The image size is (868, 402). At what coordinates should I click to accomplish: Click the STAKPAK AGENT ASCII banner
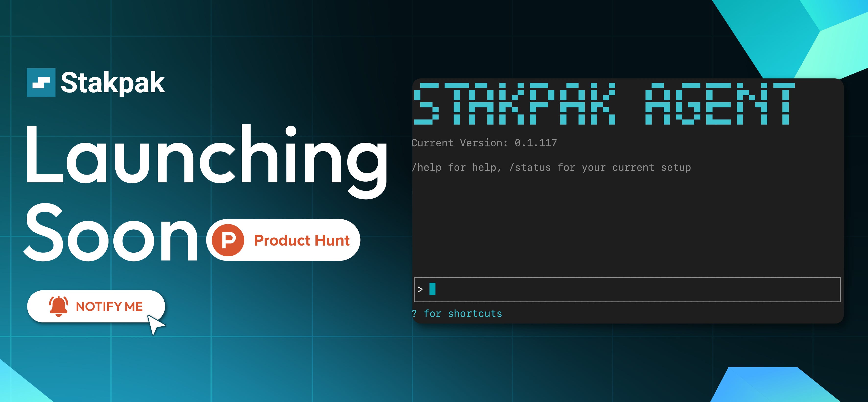pyautogui.click(x=604, y=103)
